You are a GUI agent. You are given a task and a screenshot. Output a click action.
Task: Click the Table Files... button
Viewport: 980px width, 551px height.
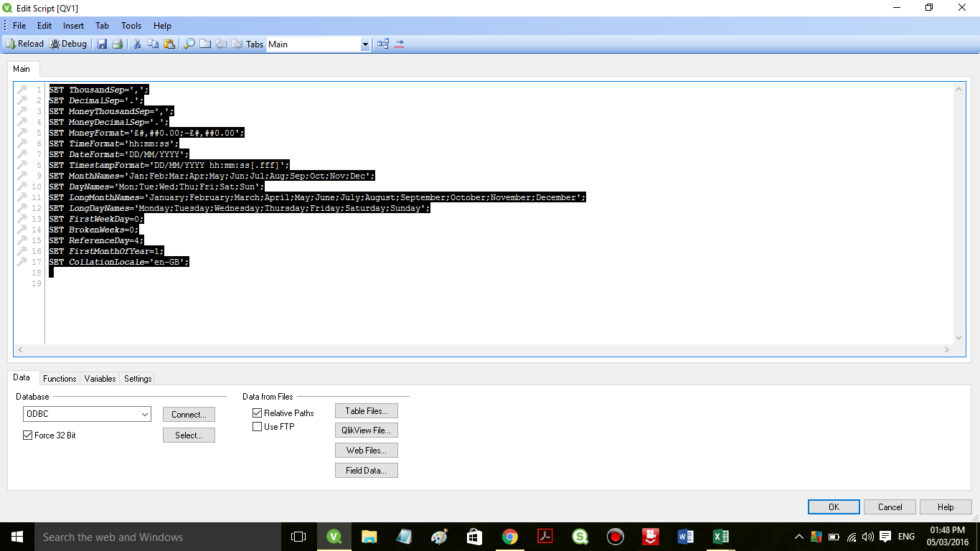[367, 411]
